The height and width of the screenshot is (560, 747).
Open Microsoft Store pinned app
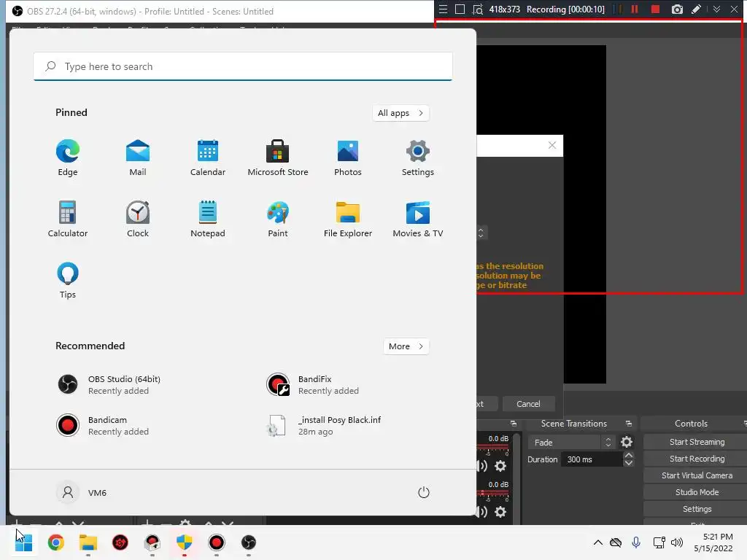click(x=278, y=158)
